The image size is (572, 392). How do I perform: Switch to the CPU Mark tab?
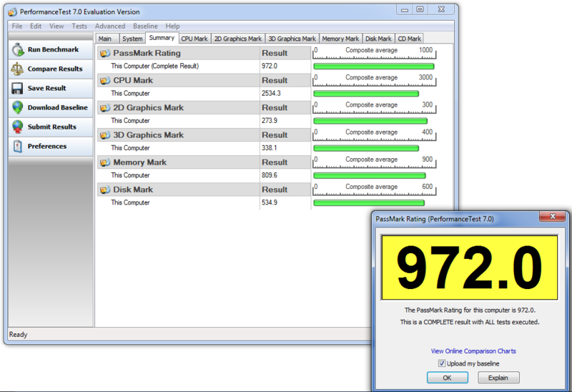point(194,39)
